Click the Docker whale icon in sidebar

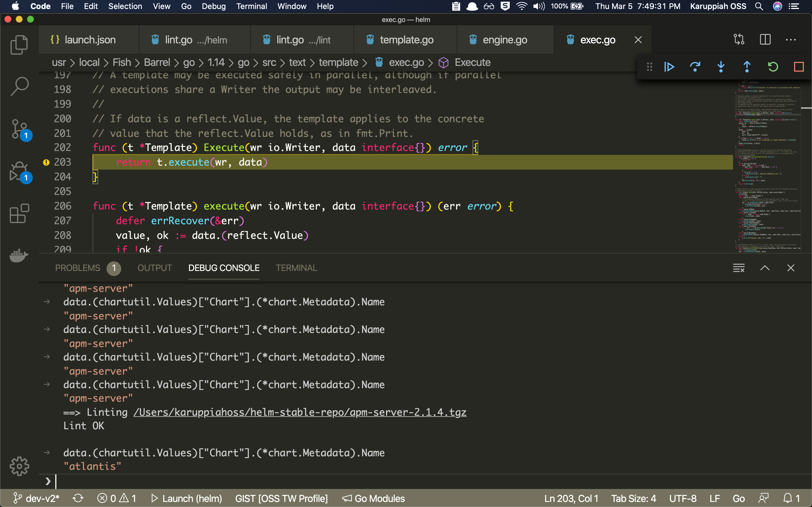point(19,256)
